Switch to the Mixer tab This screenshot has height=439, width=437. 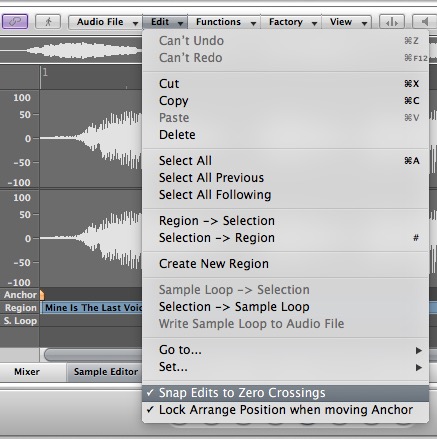(x=27, y=372)
